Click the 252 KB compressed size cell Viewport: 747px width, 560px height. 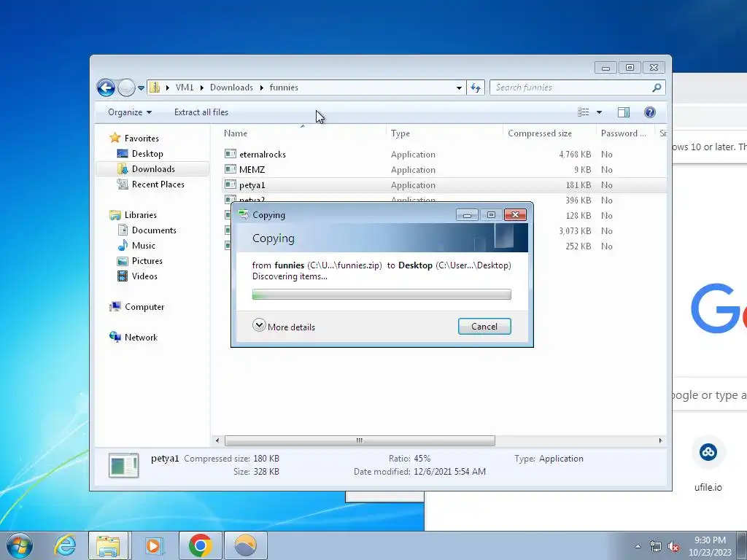point(578,246)
